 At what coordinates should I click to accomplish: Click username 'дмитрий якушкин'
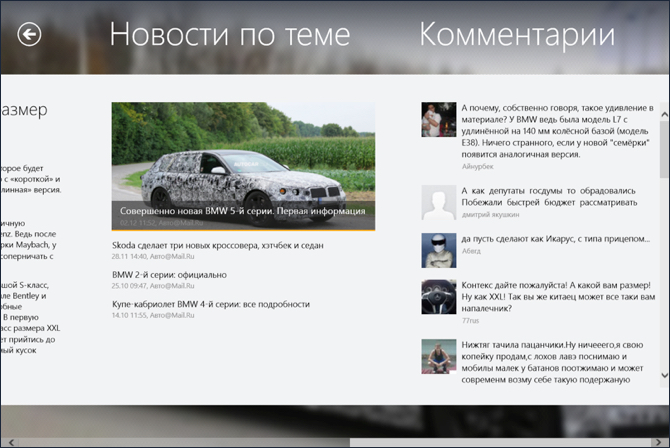point(490,215)
